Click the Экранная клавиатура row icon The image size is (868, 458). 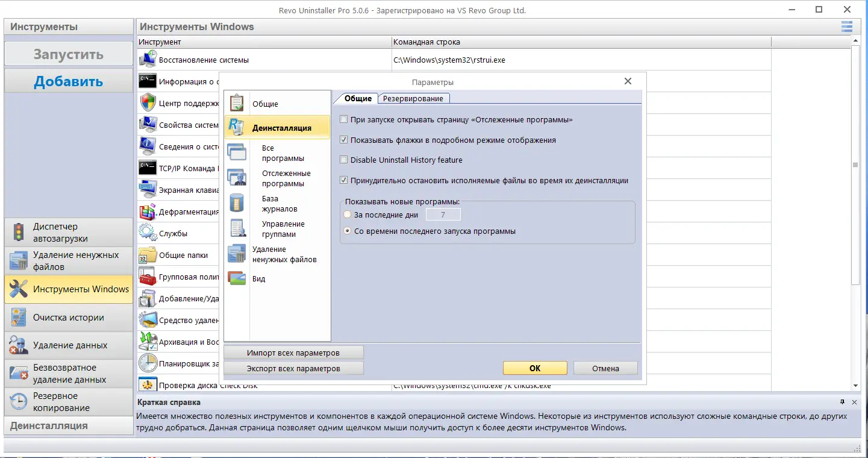148,190
